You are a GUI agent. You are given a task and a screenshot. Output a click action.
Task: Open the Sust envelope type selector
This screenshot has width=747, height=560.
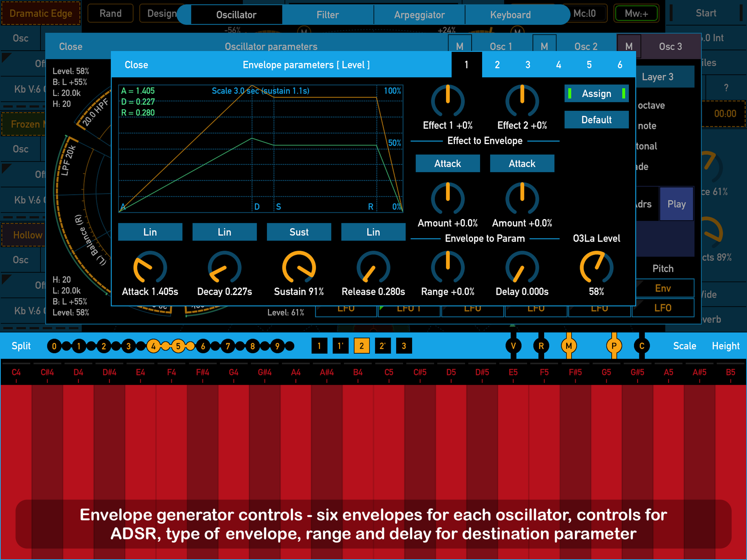pyautogui.click(x=299, y=232)
